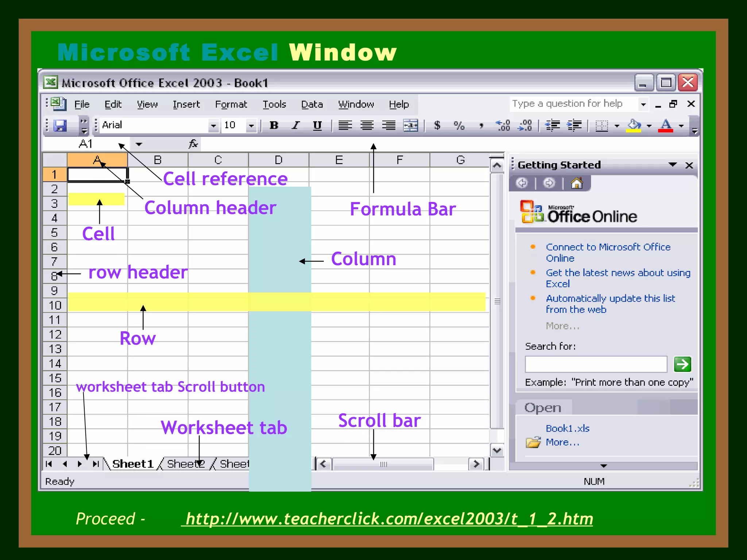Click Increase Indent icon
Viewport: 747px width, 560px height.
tap(574, 125)
